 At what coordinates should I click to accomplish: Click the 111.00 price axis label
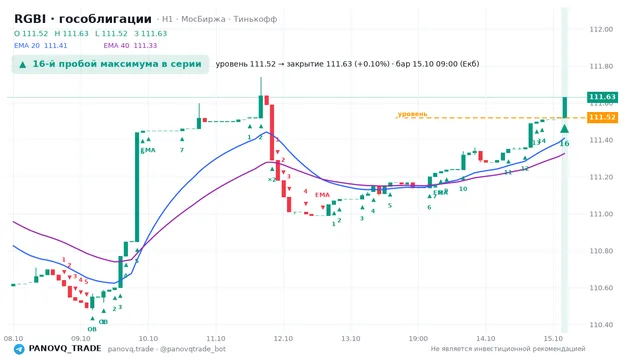point(601,214)
